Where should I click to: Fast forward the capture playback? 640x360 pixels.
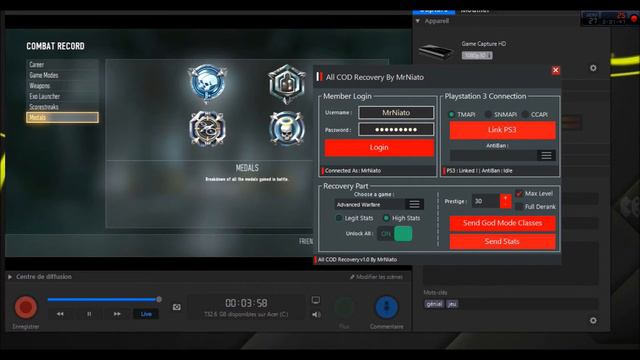pyautogui.click(x=117, y=314)
